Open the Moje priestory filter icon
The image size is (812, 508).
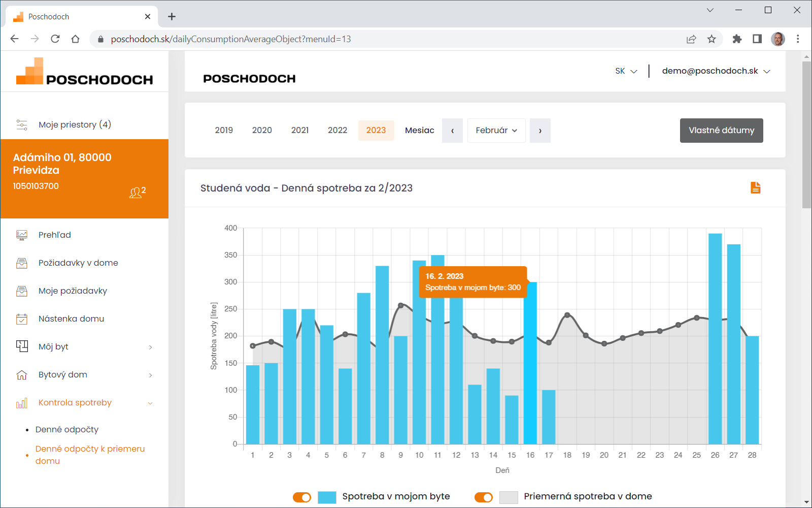coord(22,125)
